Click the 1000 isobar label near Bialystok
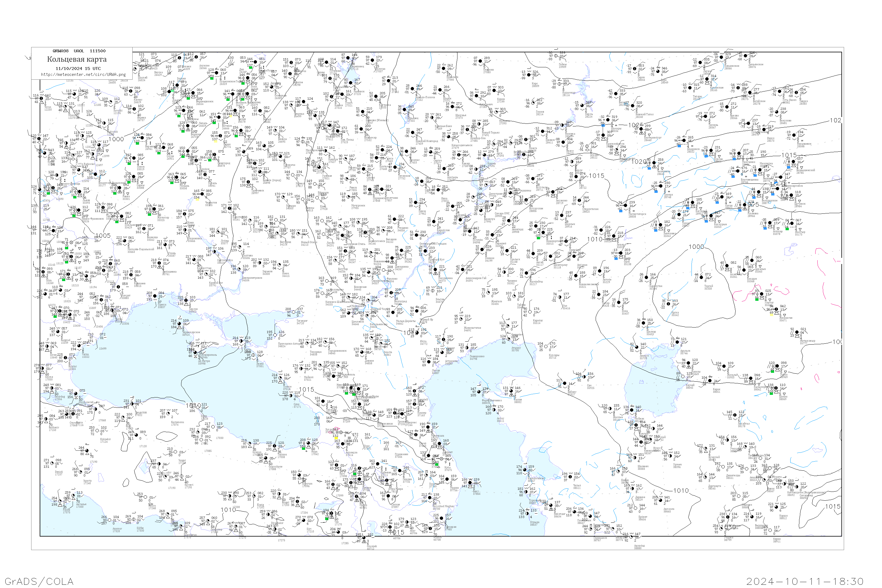This screenshot has width=882, height=588. [x=116, y=139]
